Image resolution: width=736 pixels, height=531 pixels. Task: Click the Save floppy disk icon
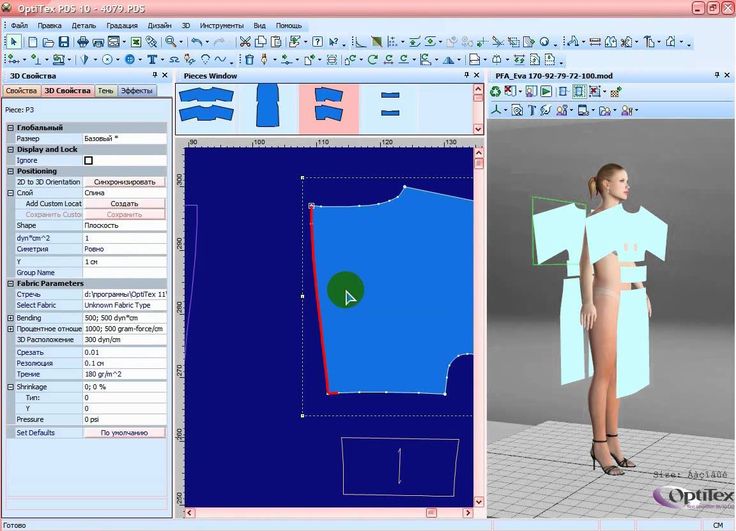[63, 42]
